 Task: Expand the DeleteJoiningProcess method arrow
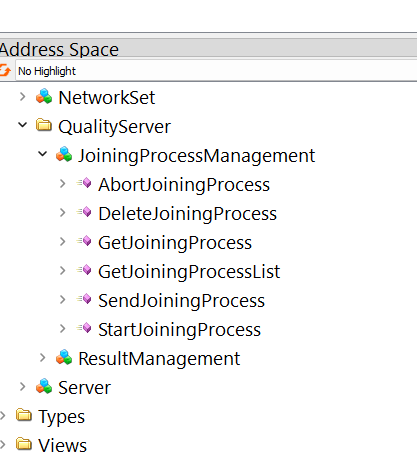tap(62, 212)
